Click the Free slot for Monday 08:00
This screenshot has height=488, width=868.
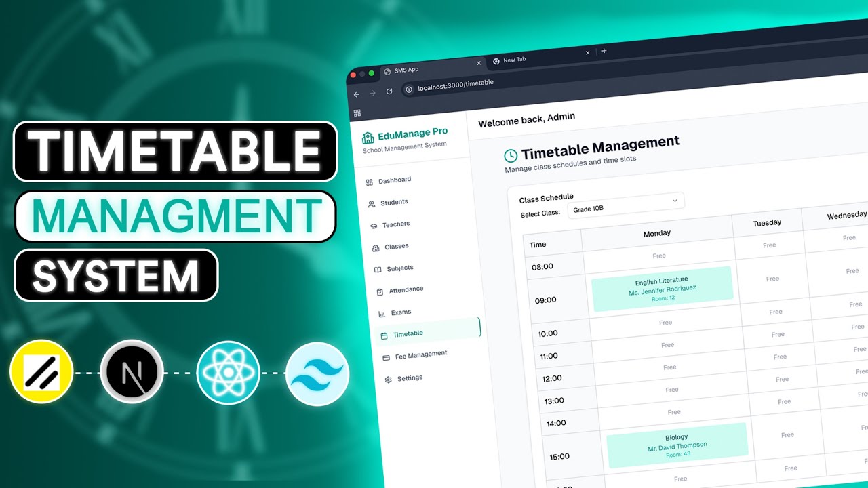click(x=659, y=256)
